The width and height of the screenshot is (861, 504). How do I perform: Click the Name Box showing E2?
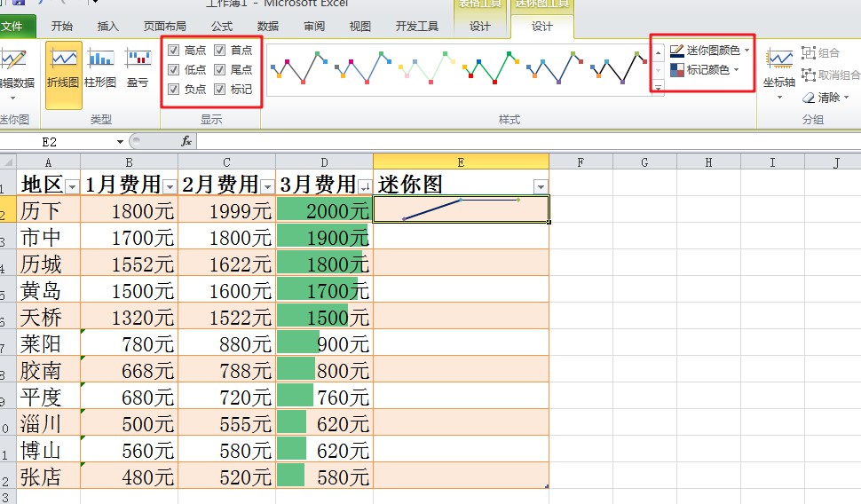[x=58, y=142]
